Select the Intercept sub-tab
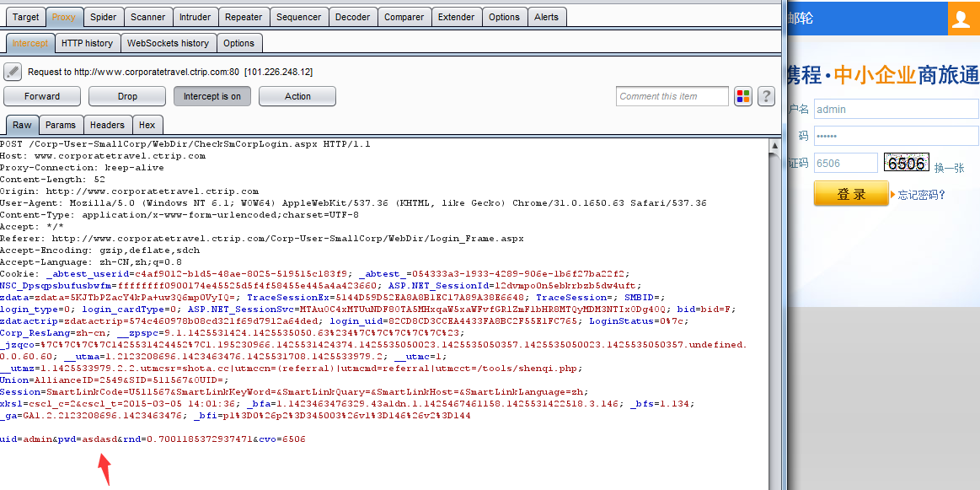The height and width of the screenshot is (490, 980). coord(30,43)
